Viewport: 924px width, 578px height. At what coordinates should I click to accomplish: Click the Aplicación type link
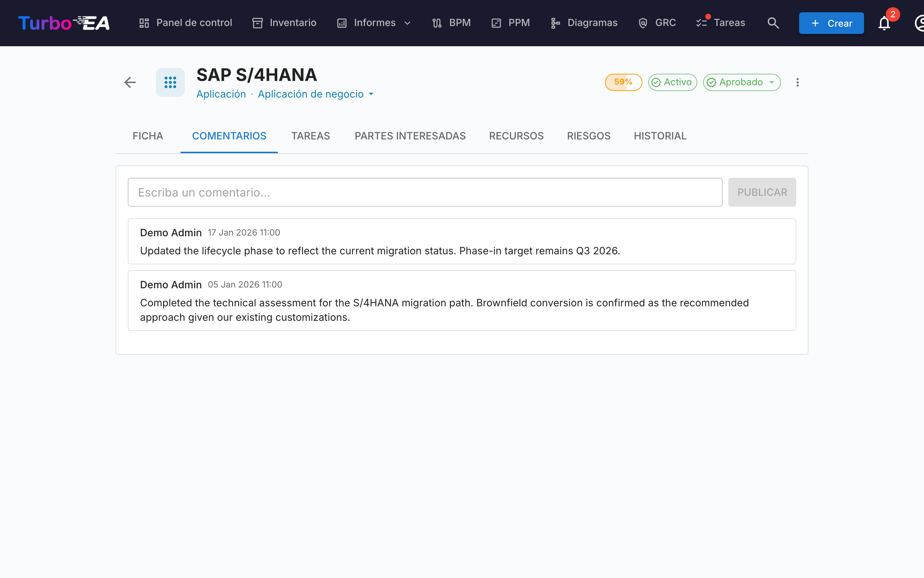(x=221, y=94)
